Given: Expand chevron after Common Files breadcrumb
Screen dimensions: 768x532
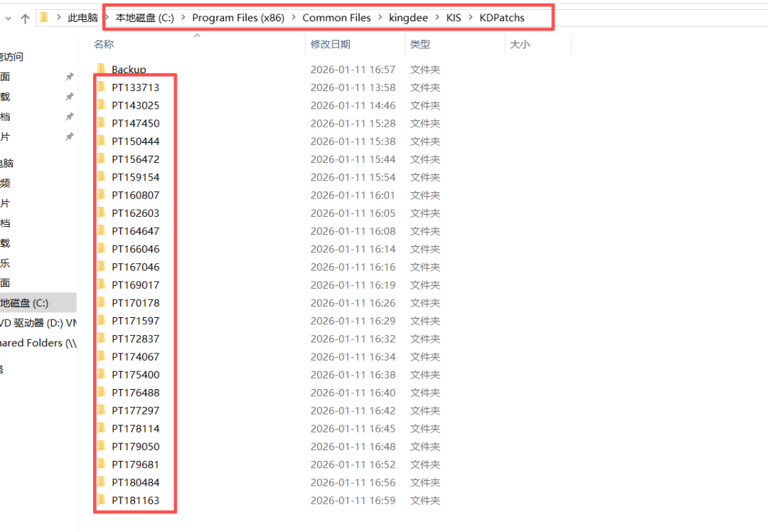Looking at the screenshot, I should (380, 18).
